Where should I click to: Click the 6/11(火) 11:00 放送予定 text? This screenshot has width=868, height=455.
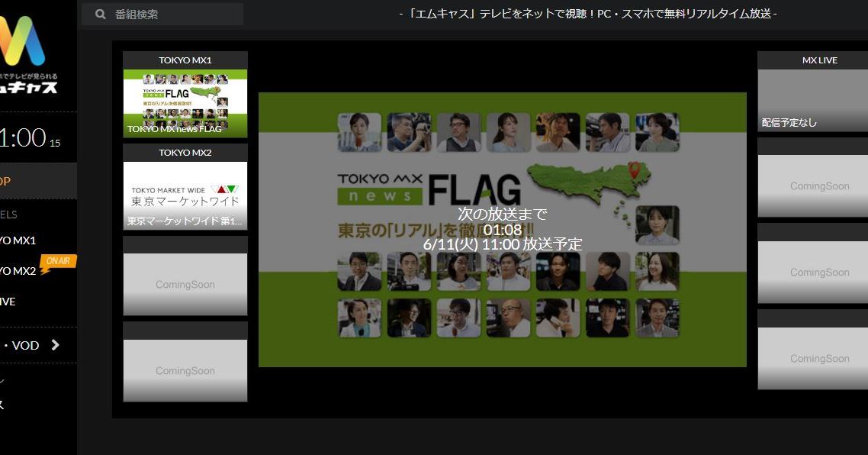[x=502, y=244]
